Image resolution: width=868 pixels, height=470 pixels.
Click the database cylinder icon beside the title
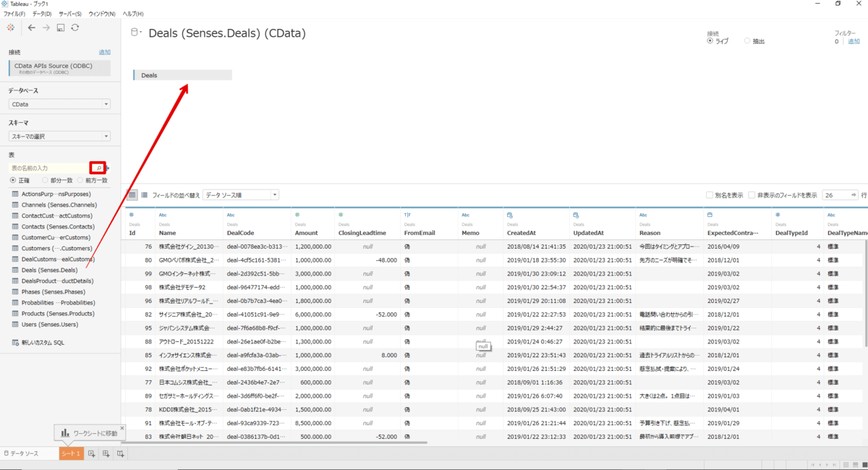[x=134, y=33]
